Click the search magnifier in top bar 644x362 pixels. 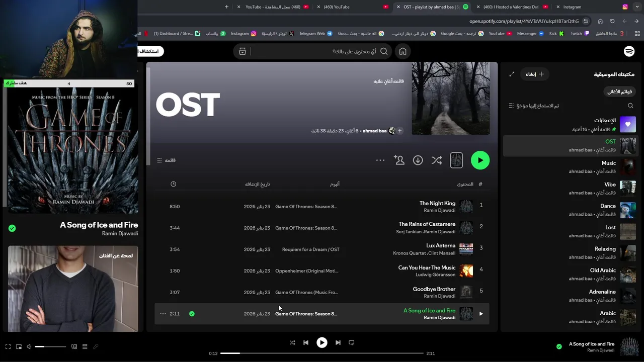coord(384,51)
